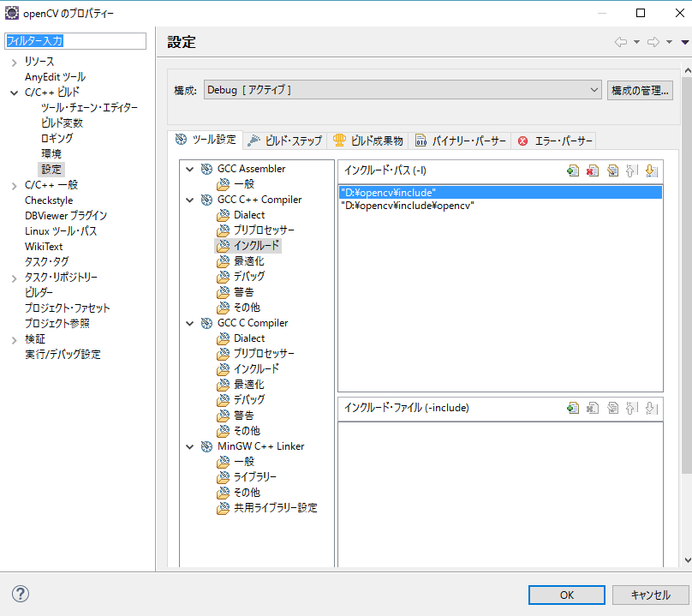Image resolution: width=692 pixels, height=616 pixels.
Task: Open Checkstyle properties page
Action: (49, 200)
